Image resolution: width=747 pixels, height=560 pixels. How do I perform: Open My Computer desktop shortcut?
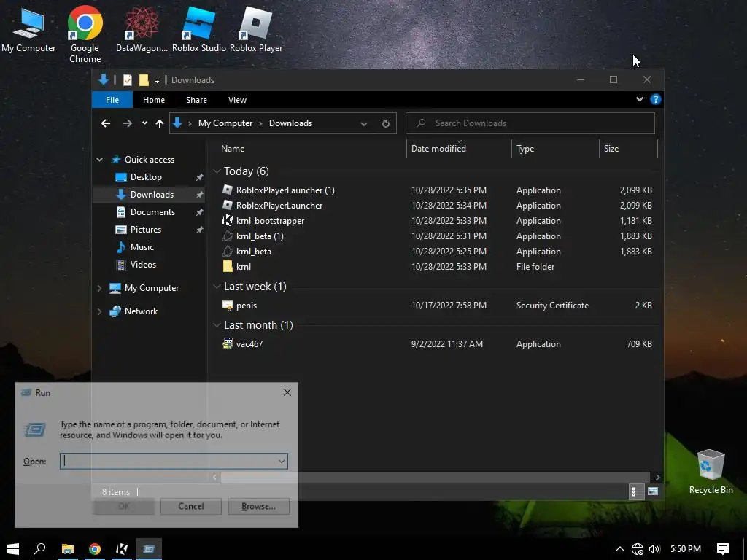point(28,29)
